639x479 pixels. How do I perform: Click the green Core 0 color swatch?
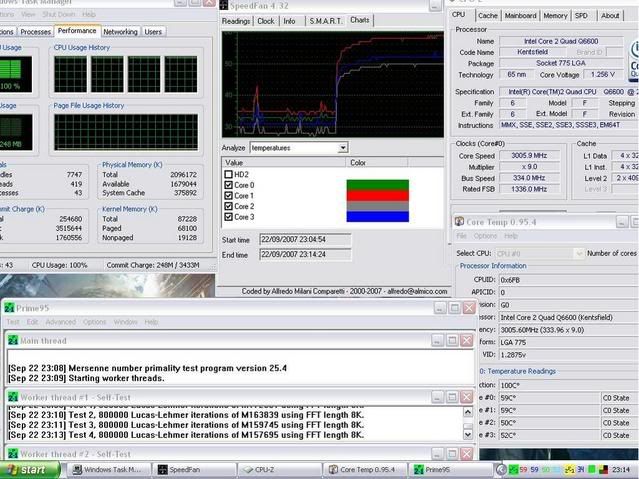click(x=377, y=185)
